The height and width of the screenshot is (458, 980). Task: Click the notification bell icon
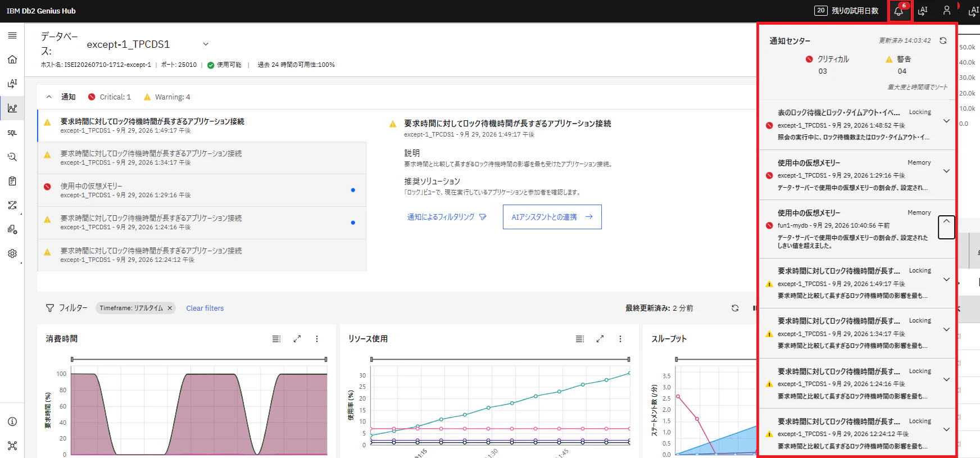click(899, 11)
